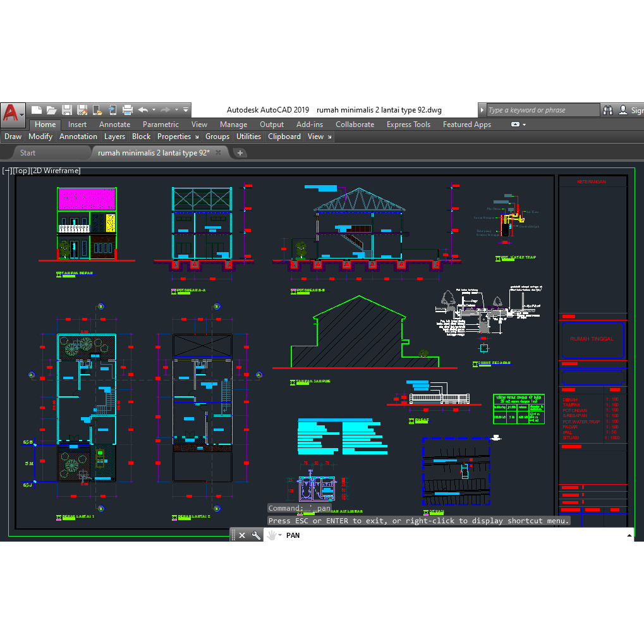Click the New drawing icon
The height and width of the screenshot is (644, 644).
coord(37,110)
